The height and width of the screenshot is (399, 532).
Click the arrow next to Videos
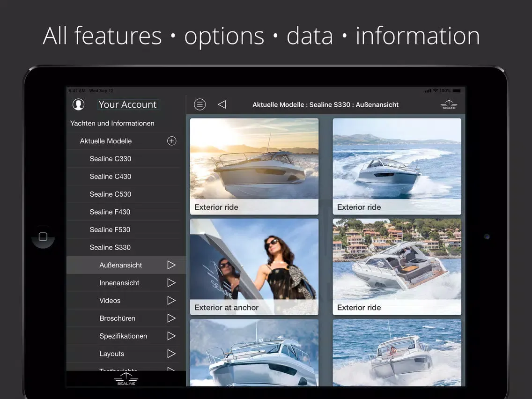click(x=171, y=301)
